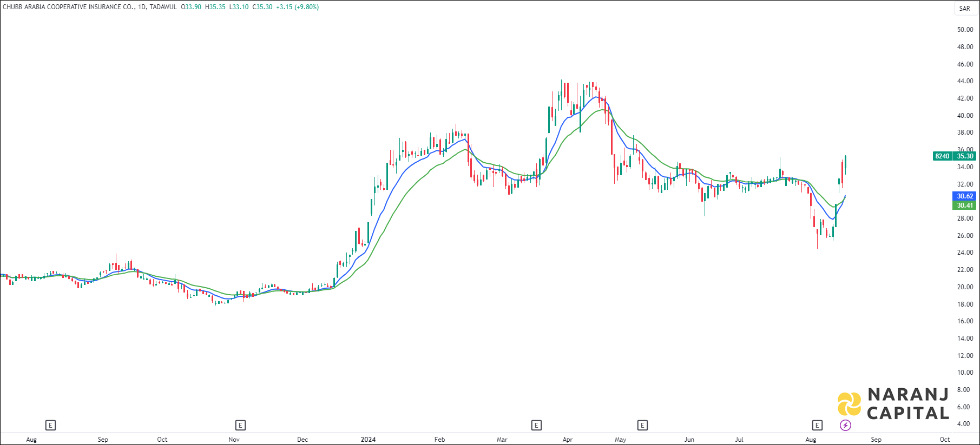Screen dimensions: 980x445
Task: Click the 12.00 price scale label
Action: click(965, 356)
